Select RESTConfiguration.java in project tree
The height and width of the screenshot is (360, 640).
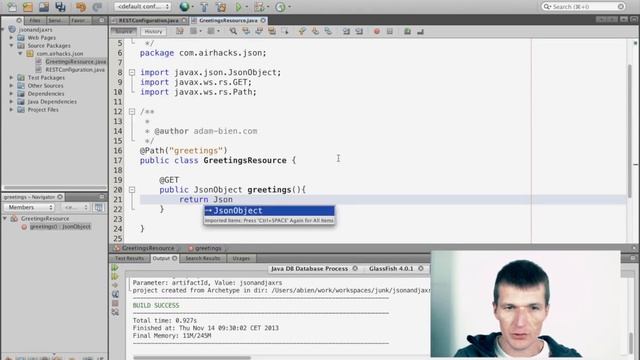point(75,70)
